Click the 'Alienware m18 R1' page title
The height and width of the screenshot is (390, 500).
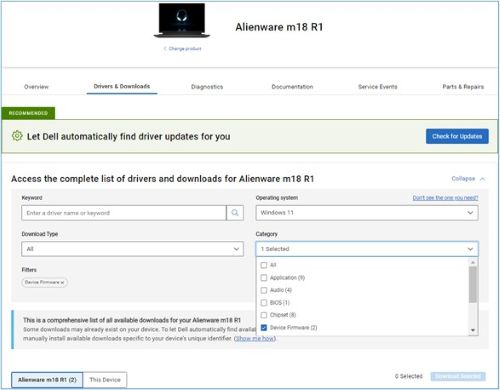point(279,27)
